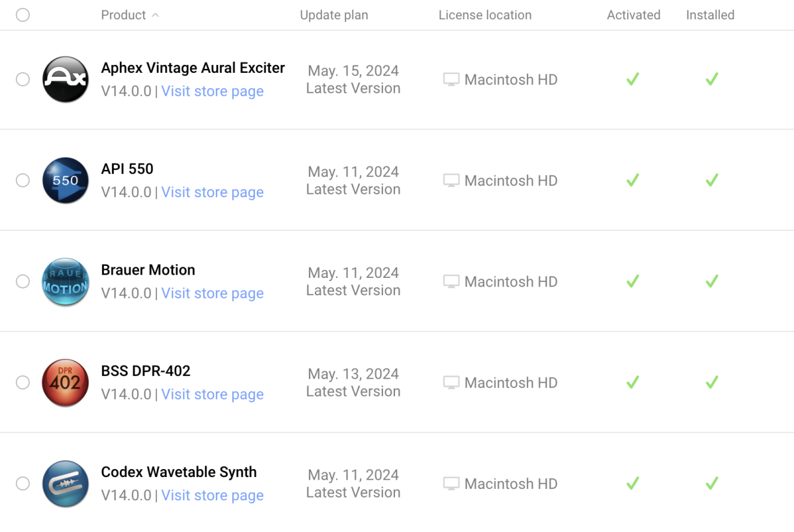Sort by the Product column header
Viewport: 794px width, 532px height.
[124, 15]
